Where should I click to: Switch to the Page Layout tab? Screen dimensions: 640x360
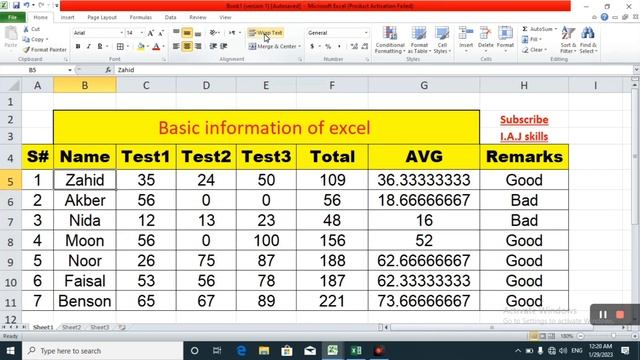click(x=102, y=18)
